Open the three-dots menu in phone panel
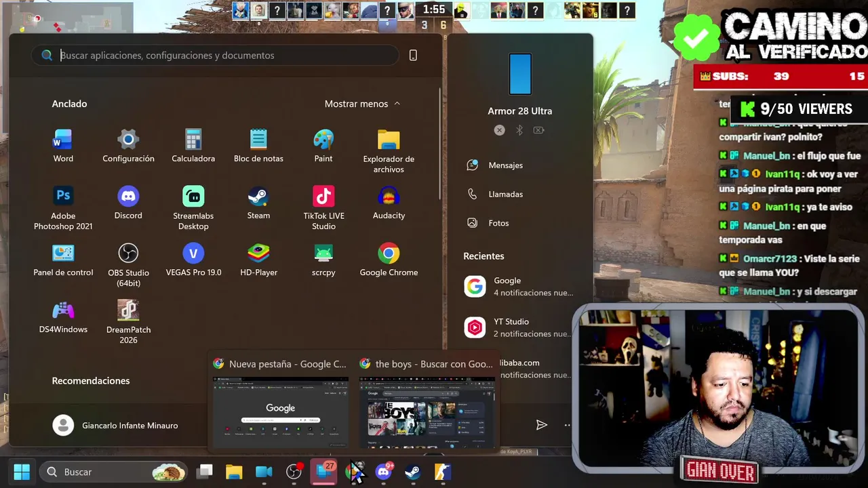Image resolution: width=868 pixels, height=488 pixels. tap(568, 425)
